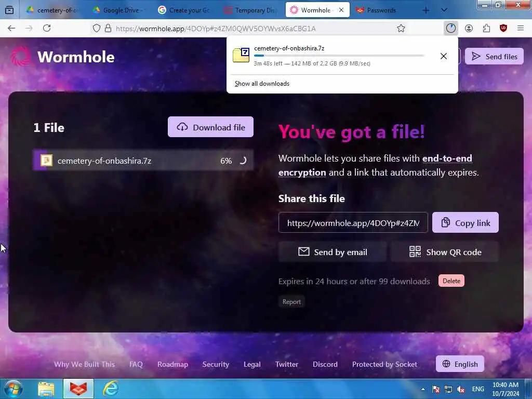Delete the shared file
Viewport: 532px width, 399px height.
(451, 281)
